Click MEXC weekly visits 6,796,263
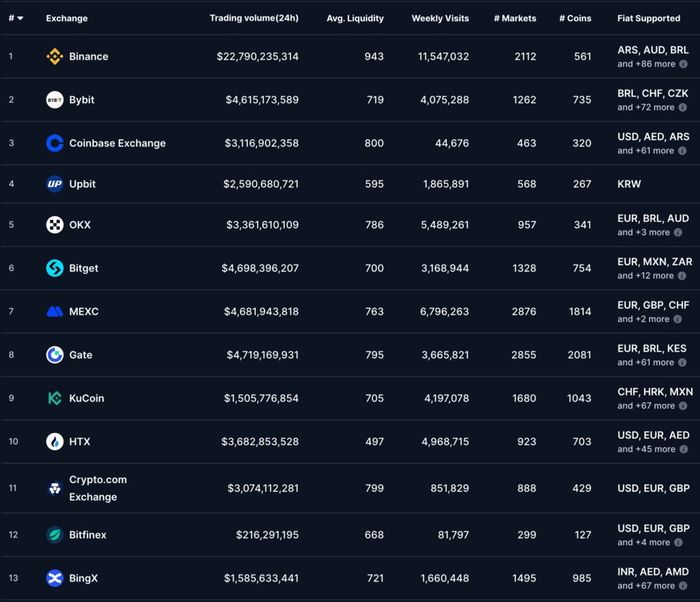 [x=444, y=311]
